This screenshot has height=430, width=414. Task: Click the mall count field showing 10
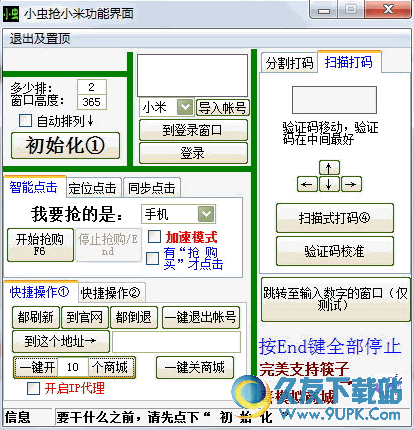click(73, 368)
